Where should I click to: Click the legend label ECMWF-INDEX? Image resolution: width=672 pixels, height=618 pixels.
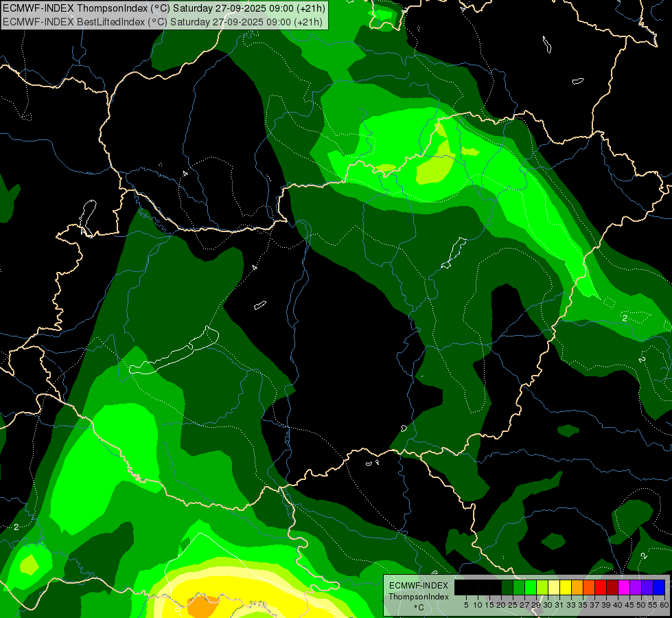pos(419,586)
